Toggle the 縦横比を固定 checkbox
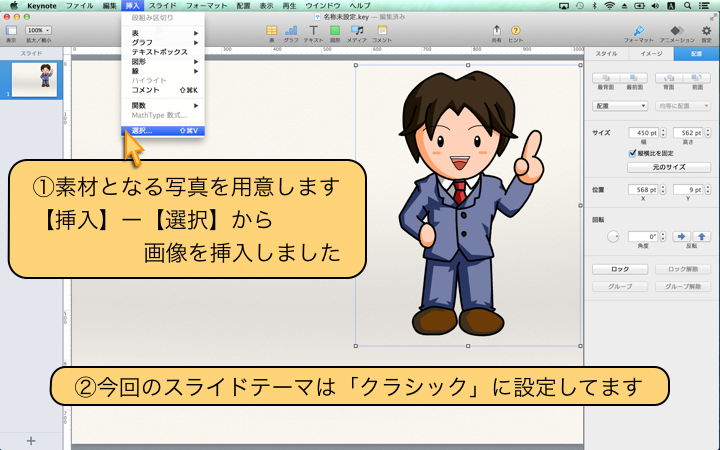The height and width of the screenshot is (450, 720). coord(631,152)
